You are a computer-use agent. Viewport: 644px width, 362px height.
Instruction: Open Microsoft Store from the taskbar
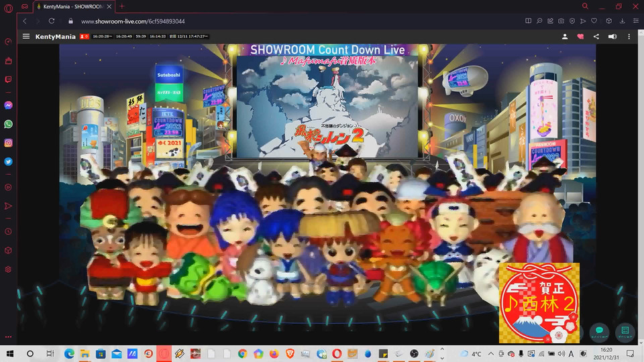[x=101, y=353]
